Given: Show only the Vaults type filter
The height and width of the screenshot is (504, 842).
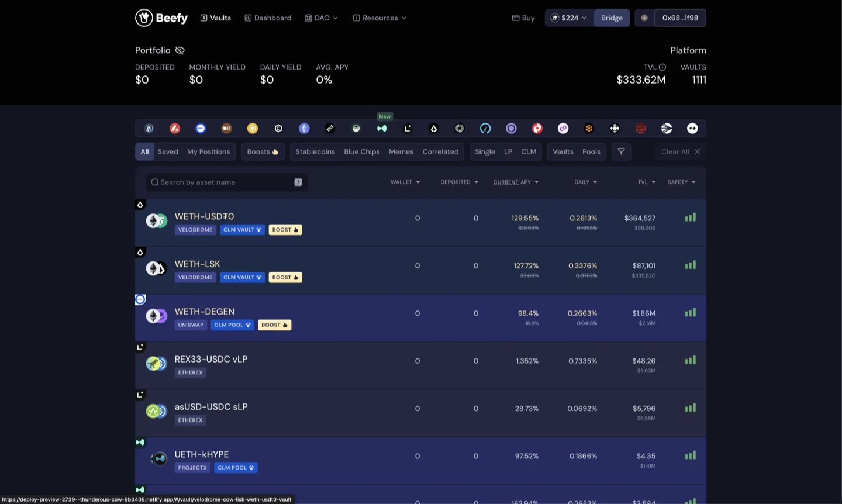Looking at the screenshot, I should (563, 151).
